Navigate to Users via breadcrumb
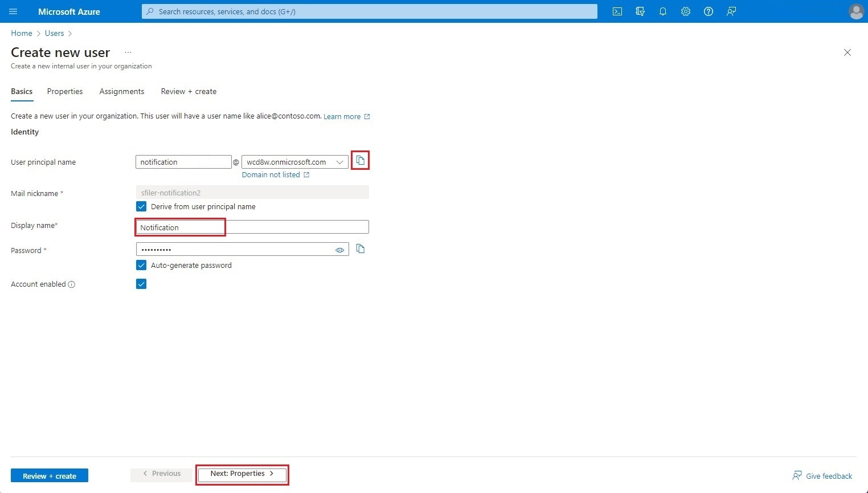868x493 pixels. [54, 33]
